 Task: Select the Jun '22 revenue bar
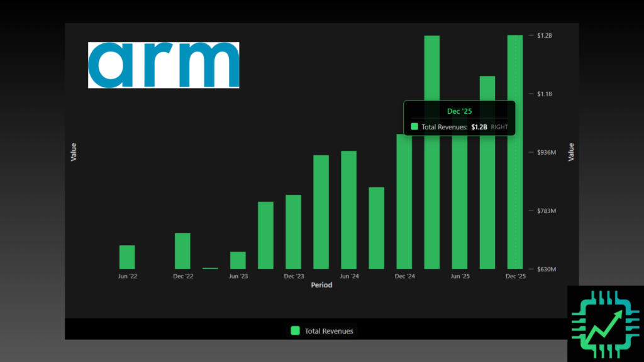click(127, 256)
